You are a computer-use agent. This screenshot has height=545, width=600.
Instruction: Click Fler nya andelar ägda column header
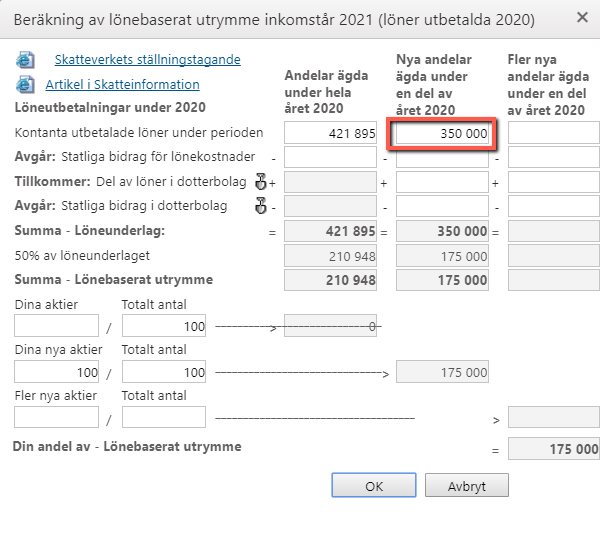tap(548, 85)
